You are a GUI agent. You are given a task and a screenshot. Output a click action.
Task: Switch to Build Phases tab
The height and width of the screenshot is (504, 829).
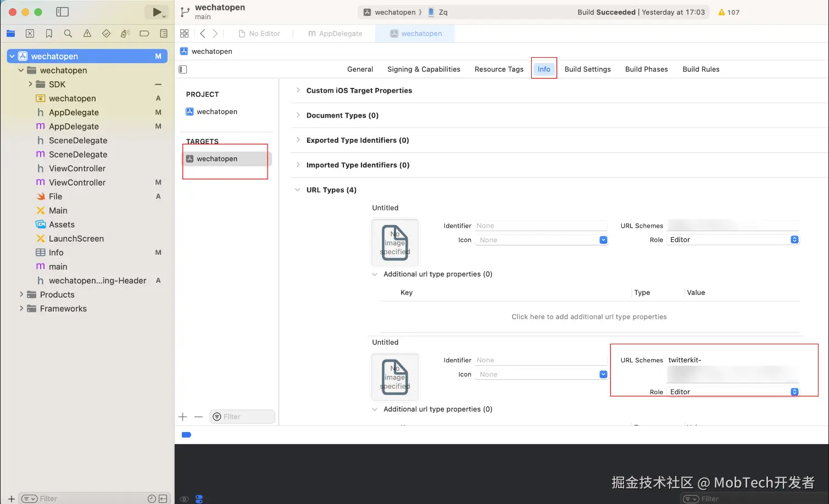coord(646,69)
